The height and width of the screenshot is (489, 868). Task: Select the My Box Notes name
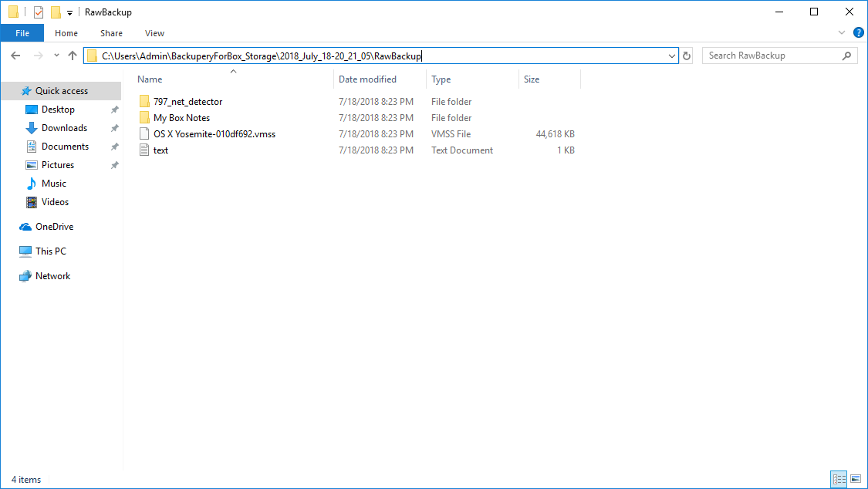coord(181,118)
